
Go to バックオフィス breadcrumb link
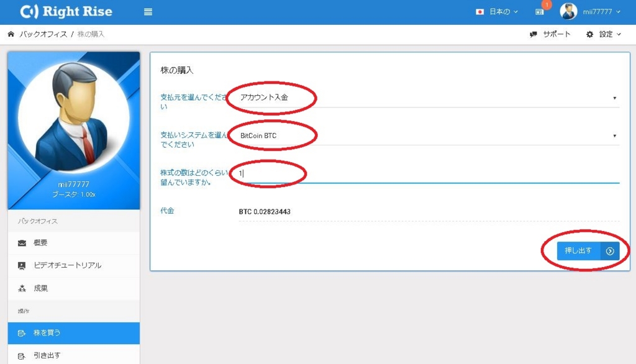[43, 34]
